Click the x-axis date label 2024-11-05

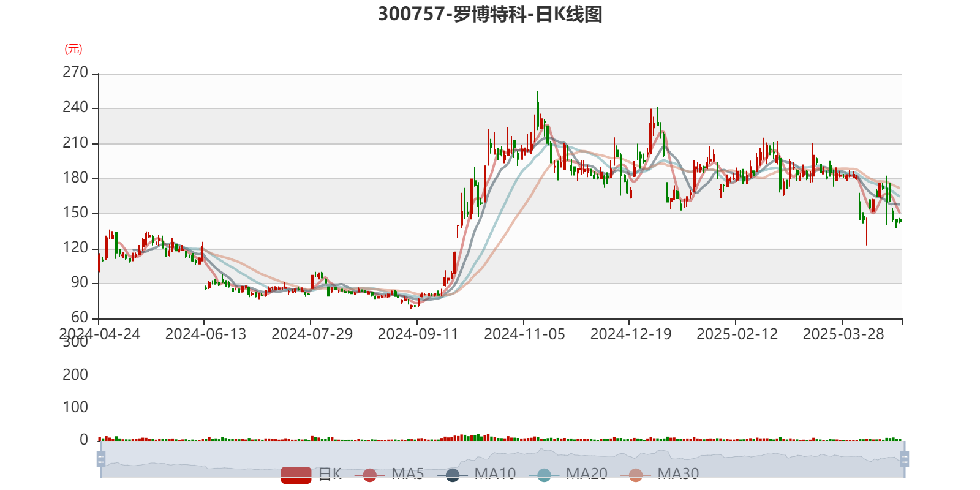click(525, 334)
